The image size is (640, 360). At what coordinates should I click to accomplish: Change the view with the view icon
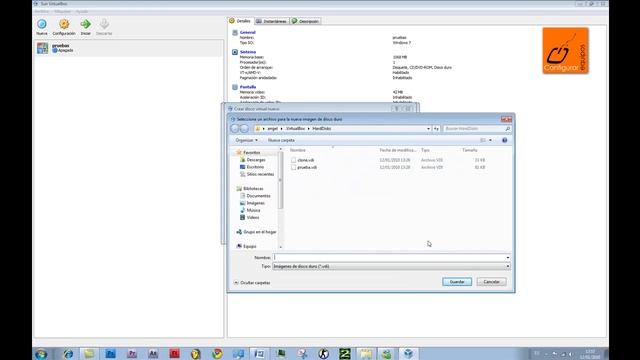(483, 140)
